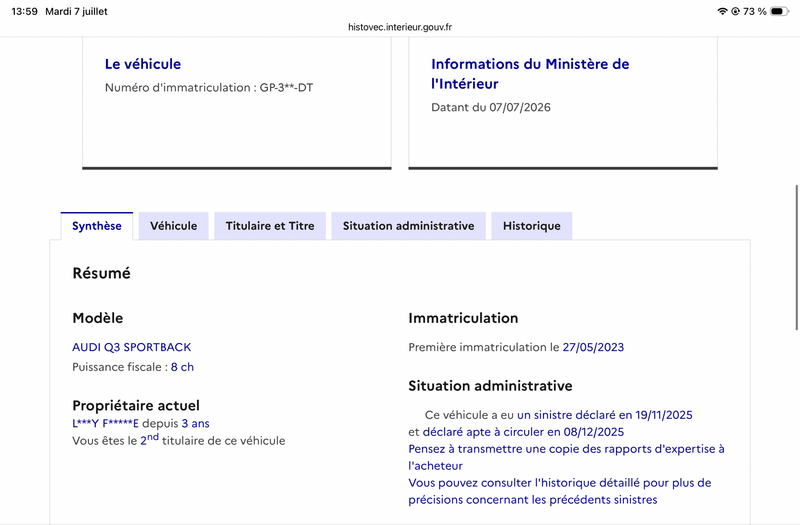Tap the histovec.interieur.gouv.fr address bar
This screenshot has width=800, height=525.
point(400,27)
